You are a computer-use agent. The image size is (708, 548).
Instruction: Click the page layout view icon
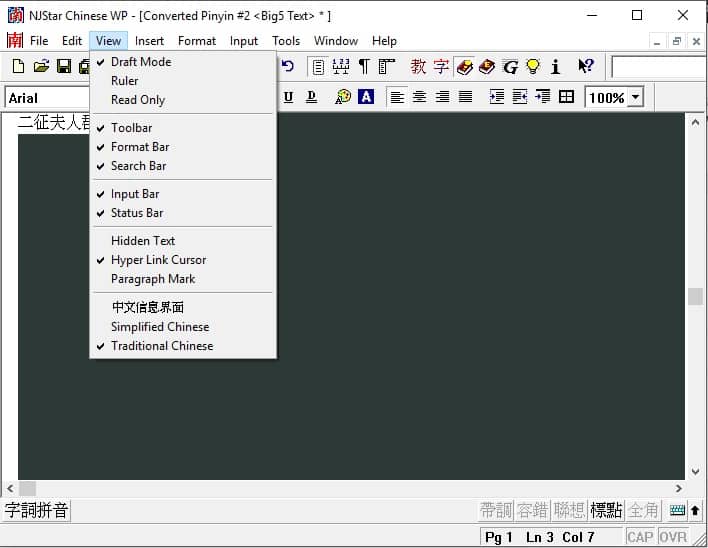click(318, 67)
